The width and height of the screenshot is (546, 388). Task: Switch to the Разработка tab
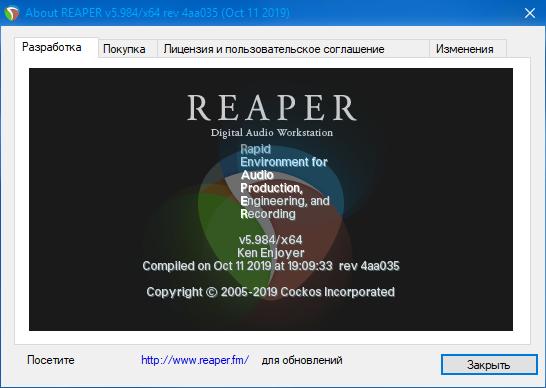coord(56,47)
